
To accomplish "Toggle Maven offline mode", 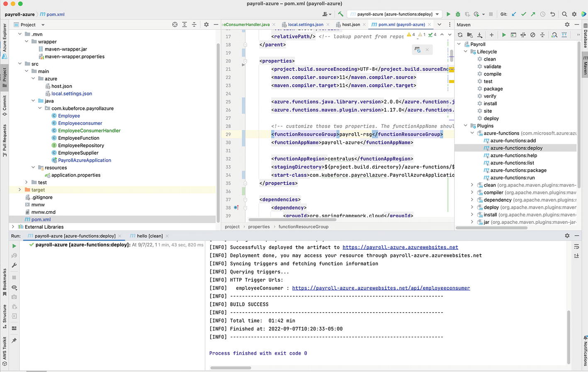I will (x=523, y=35).
